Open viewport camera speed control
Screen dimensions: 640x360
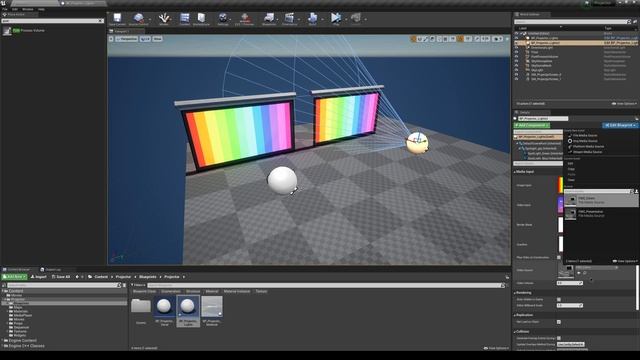pyautogui.click(x=498, y=39)
